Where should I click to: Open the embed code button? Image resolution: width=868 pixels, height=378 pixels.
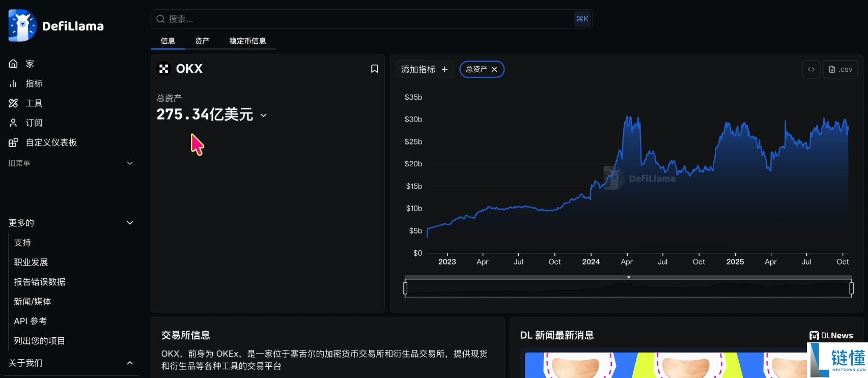point(811,69)
